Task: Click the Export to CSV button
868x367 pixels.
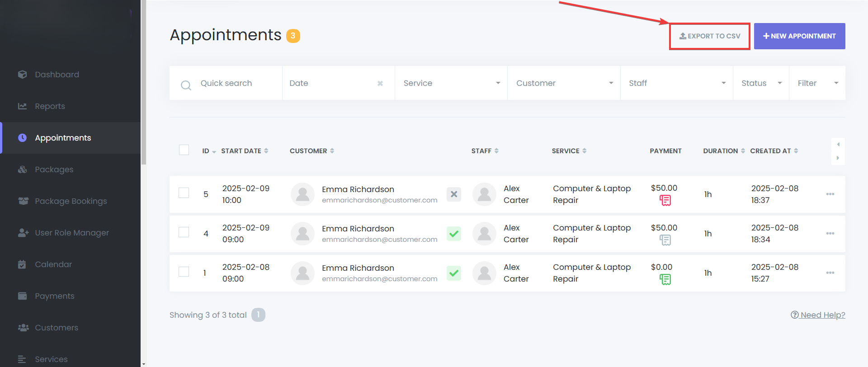Action: coord(710,36)
